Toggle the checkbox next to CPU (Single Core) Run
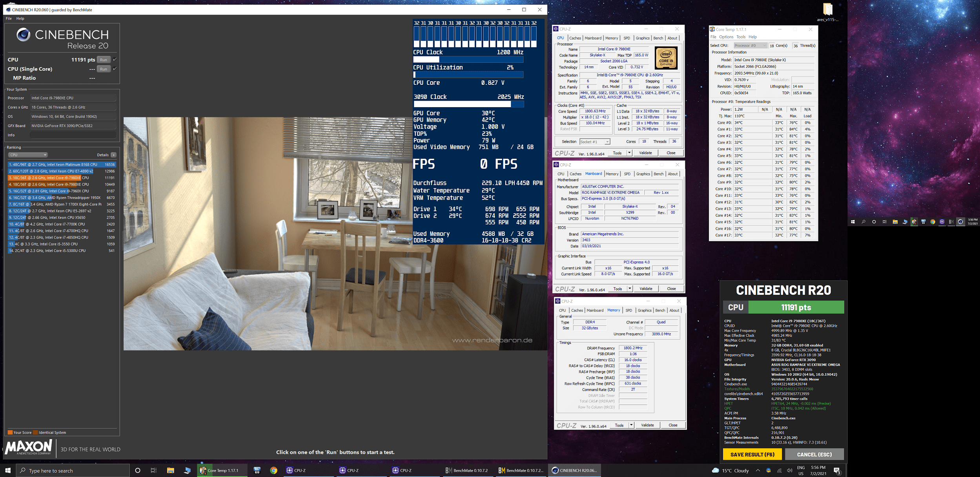980x477 pixels. (x=115, y=69)
